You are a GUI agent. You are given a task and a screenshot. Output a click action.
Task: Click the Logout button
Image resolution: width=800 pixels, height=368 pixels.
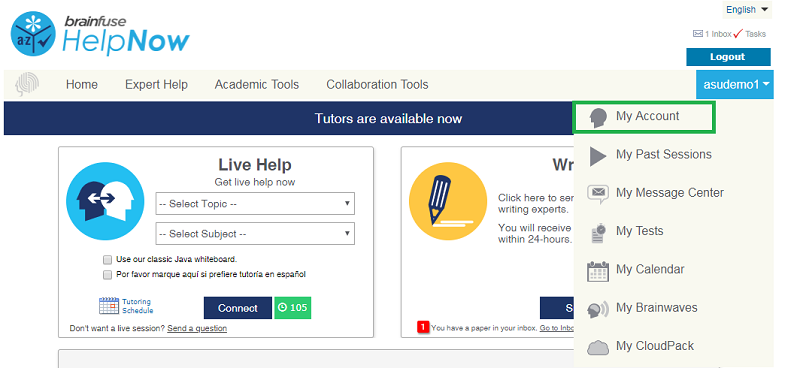click(x=728, y=57)
